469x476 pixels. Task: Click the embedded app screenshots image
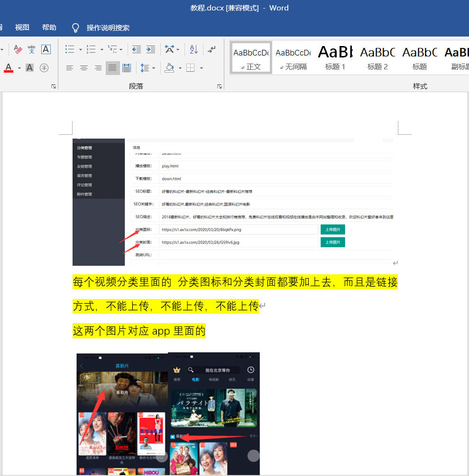[x=168, y=413]
